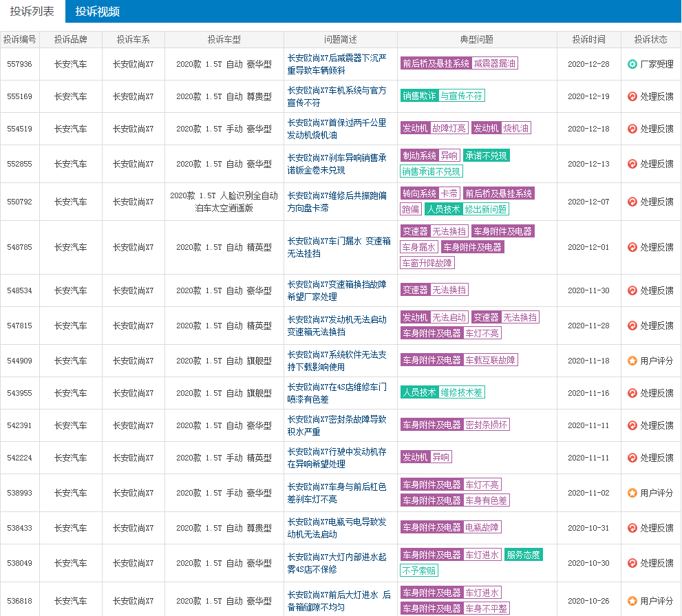Screen dimensions: 682x616
Task: Click status icon for complaint 557936
Action: tap(632, 65)
